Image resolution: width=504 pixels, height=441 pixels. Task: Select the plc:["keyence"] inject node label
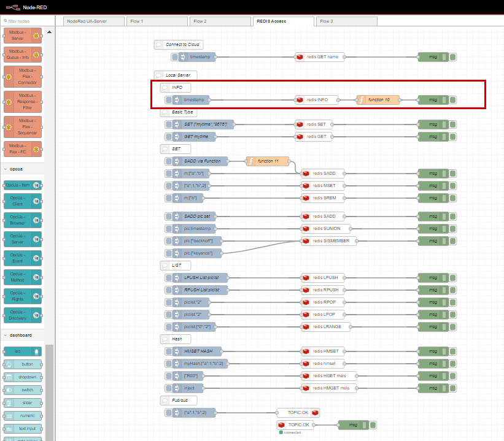pyautogui.click(x=198, y=253)
